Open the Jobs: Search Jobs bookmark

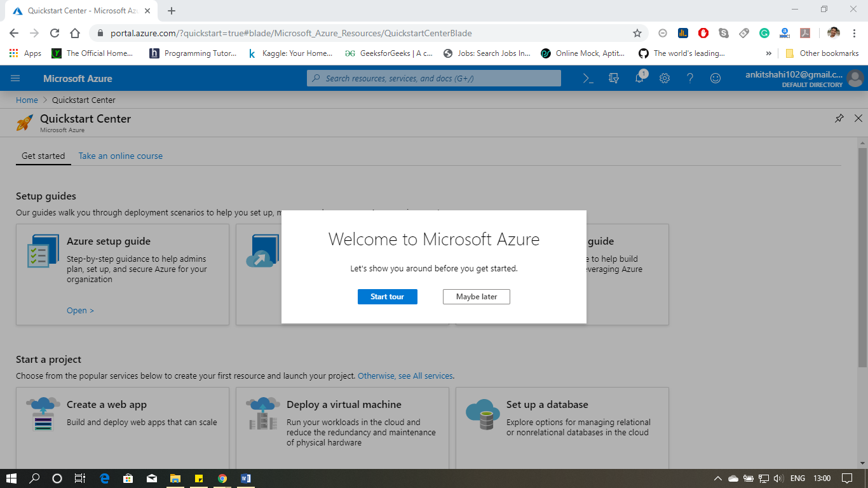coord(487,53)
